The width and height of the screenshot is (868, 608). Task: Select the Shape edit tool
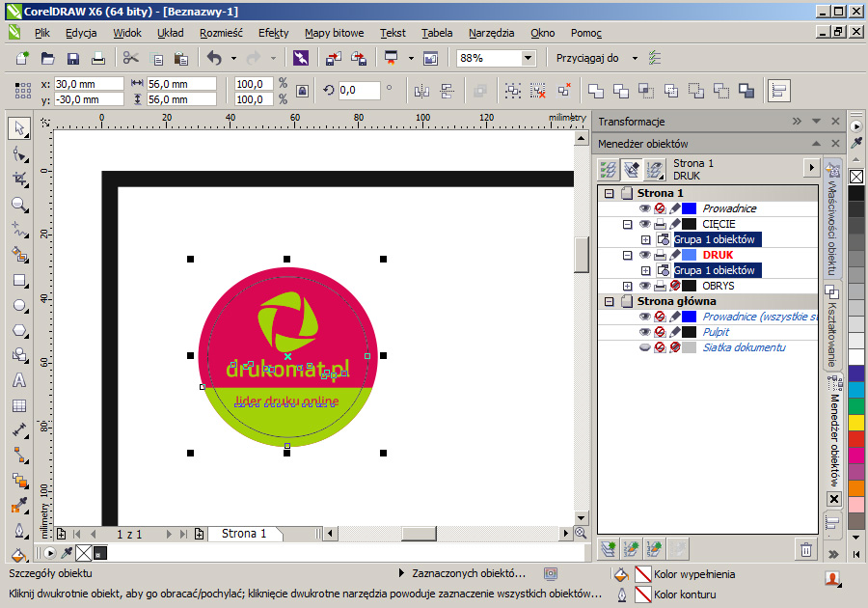(x=19, y=153)
